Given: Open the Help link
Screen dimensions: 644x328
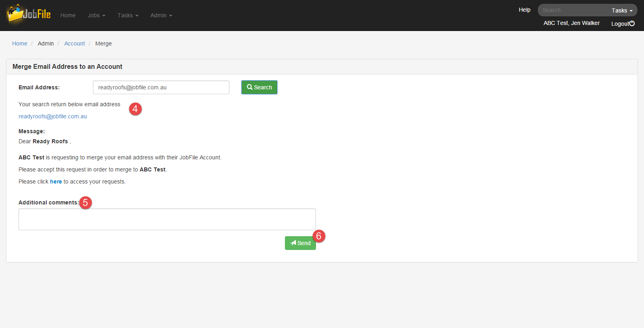Looking at the screenshot, I should pyautogui.click(x=524, y=10).
